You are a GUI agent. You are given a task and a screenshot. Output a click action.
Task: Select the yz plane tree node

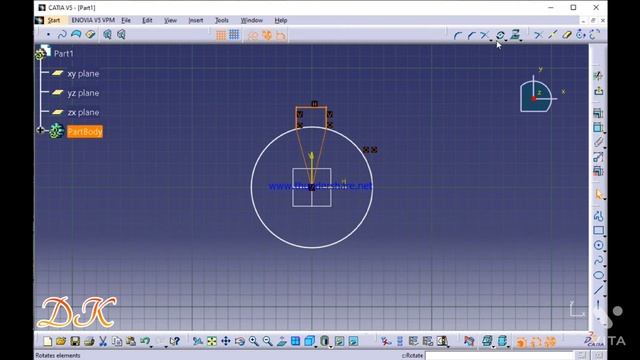(83, 93)
